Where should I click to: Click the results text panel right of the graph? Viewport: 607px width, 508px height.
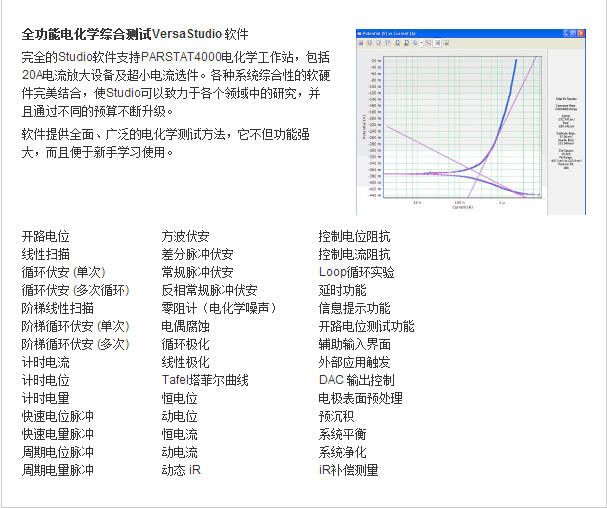(x=566, y=130)
